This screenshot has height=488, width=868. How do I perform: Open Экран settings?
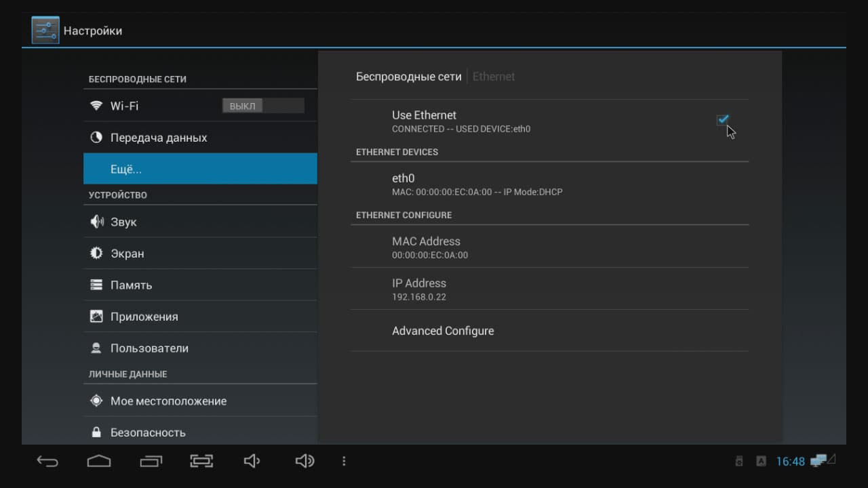click(200, 253)
